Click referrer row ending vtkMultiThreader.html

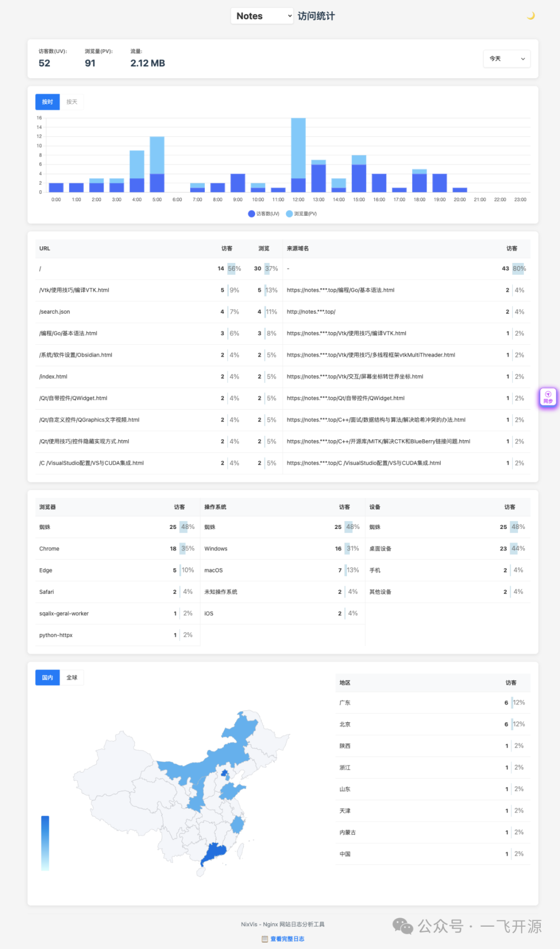[x=407, y=355]
